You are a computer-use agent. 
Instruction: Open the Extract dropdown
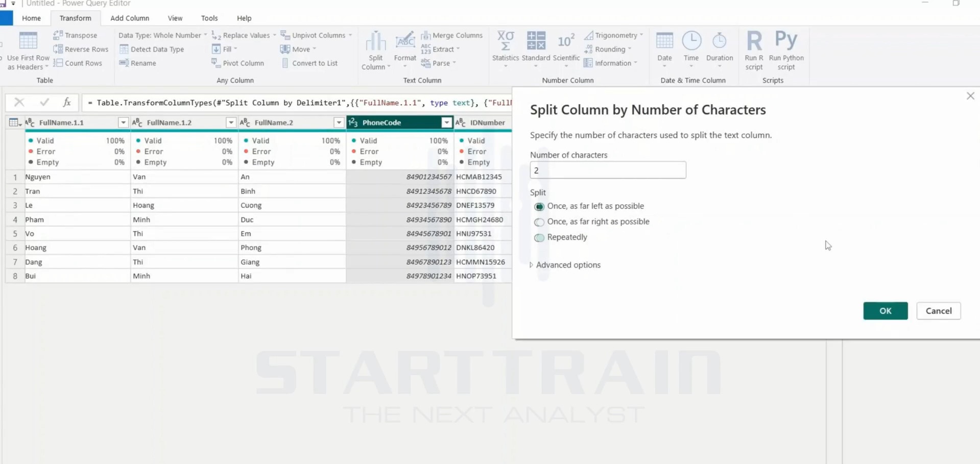[441, 49]
